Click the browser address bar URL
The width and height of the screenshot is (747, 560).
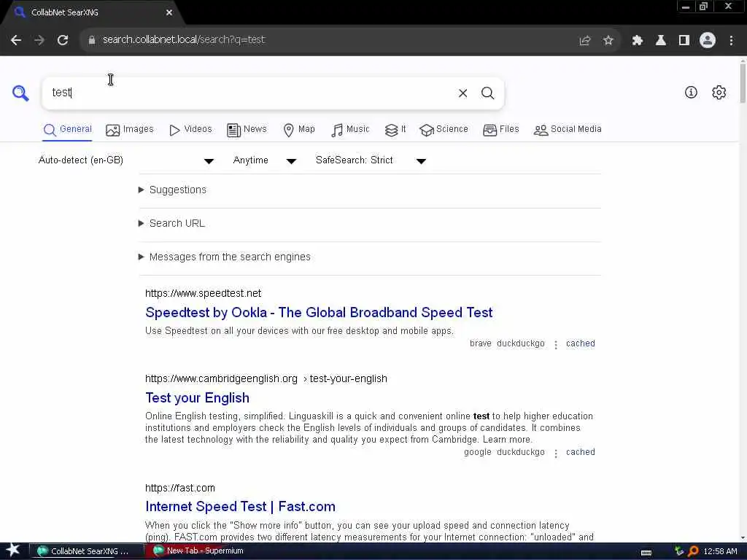pyautogui.click(x=183, y=40)
